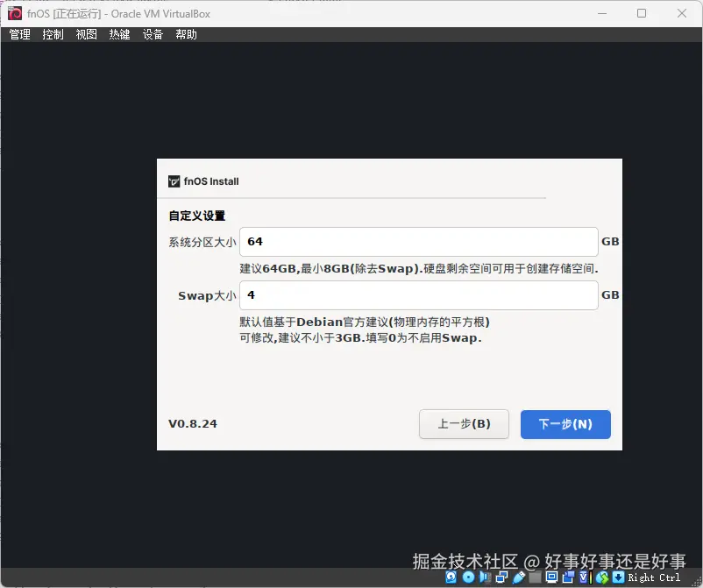Go to next step with 下一步(N)

[x=565, y=424]
